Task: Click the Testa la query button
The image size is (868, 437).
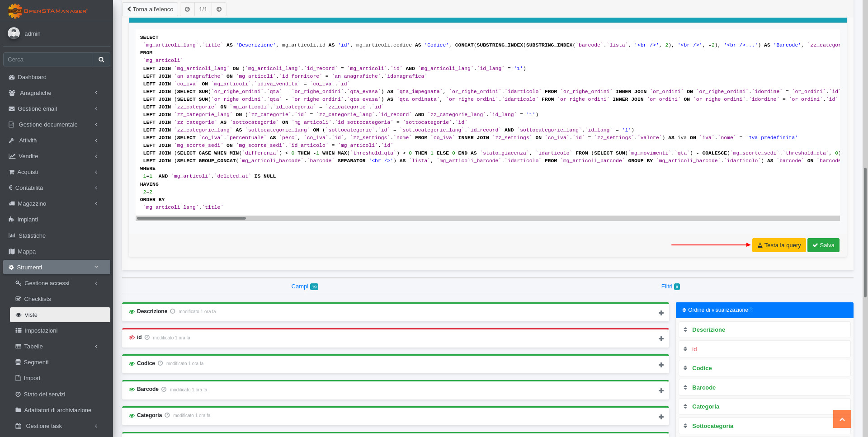Action: point(778,245)
